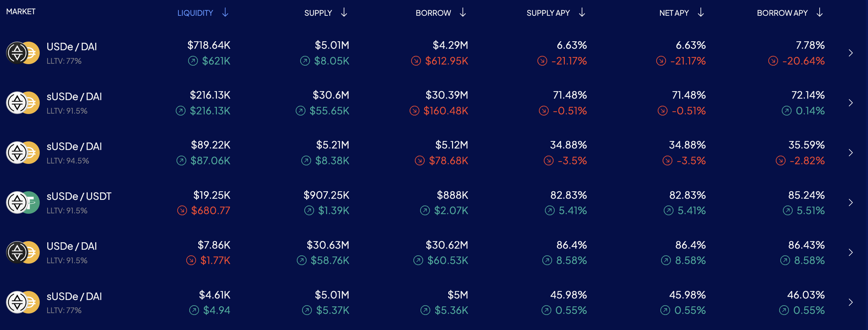Open USDe / DAI market with 91.5% LLTV

click(72, 246)
